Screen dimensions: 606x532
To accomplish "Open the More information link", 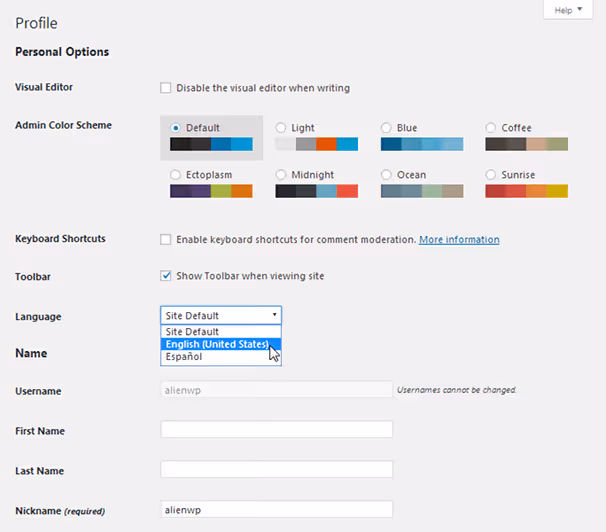I will 459,240.
